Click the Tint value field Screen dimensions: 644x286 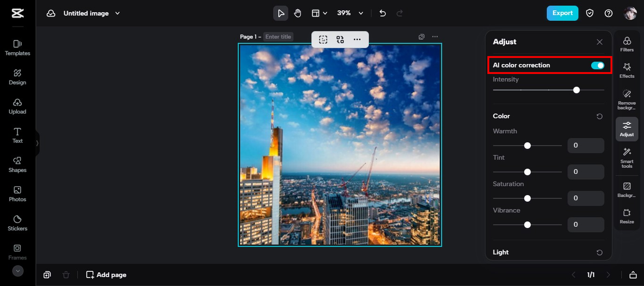[586, 172]
